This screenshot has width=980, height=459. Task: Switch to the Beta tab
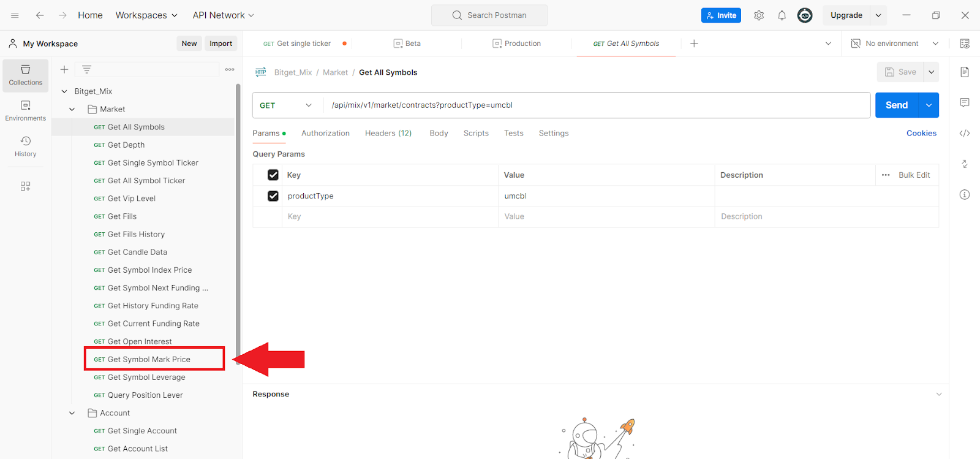click(407, 44)
